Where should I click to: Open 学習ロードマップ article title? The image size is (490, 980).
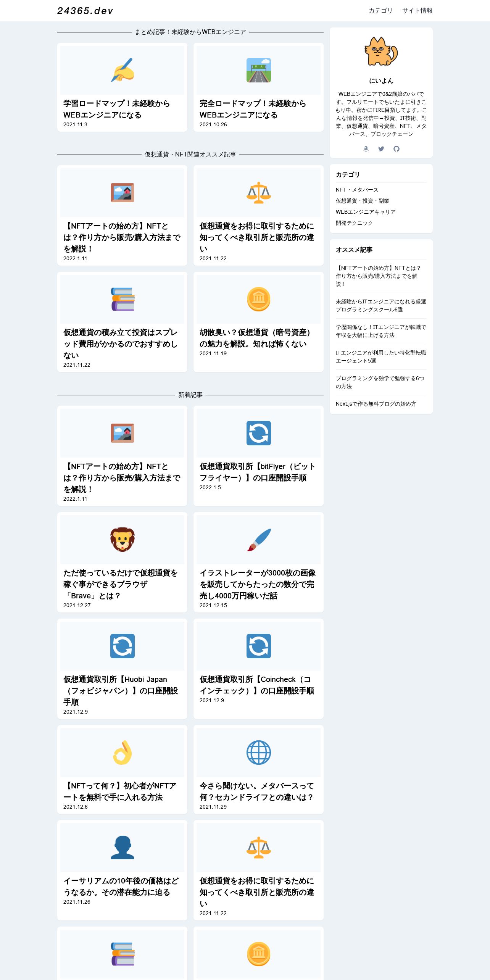116,109
